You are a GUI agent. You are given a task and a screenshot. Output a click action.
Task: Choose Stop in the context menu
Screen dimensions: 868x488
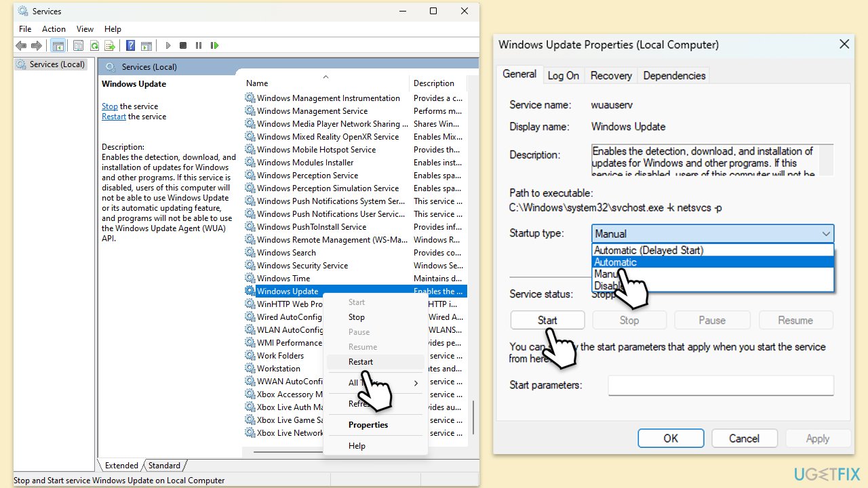[375, 317]
